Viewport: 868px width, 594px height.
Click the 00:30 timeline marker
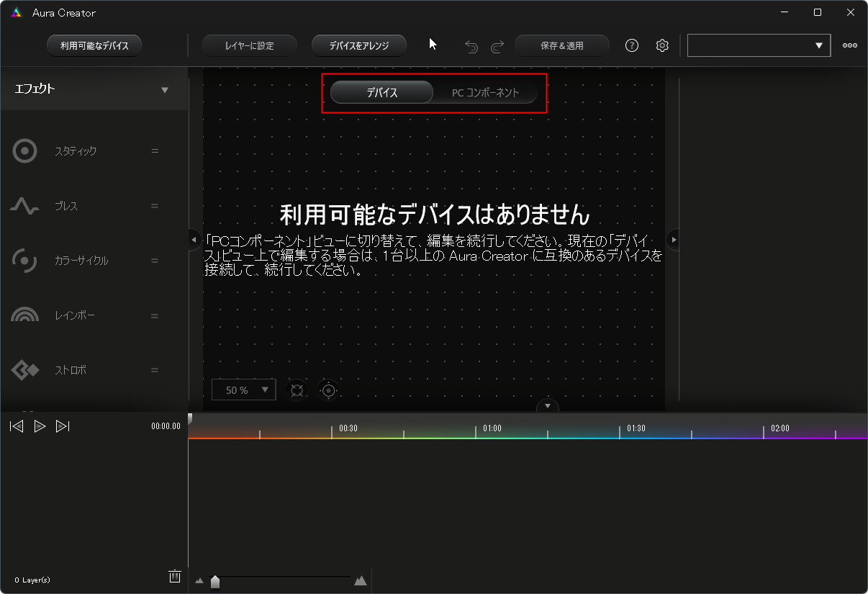348,428
